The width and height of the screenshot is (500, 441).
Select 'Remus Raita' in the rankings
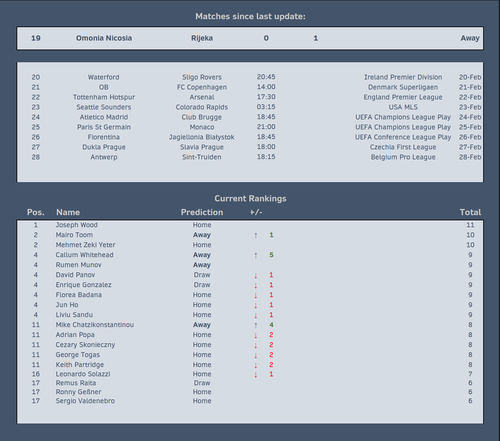tap(76, 383)
